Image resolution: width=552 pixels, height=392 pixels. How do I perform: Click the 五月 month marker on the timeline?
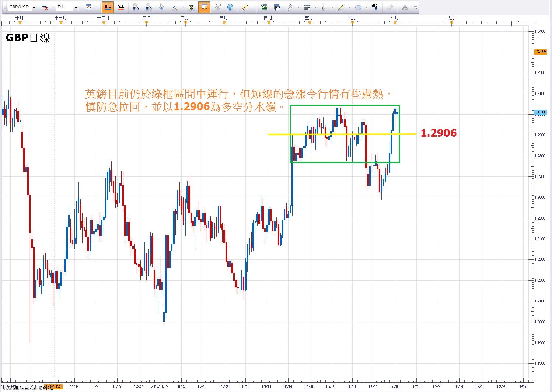click(x=309, y=18)
